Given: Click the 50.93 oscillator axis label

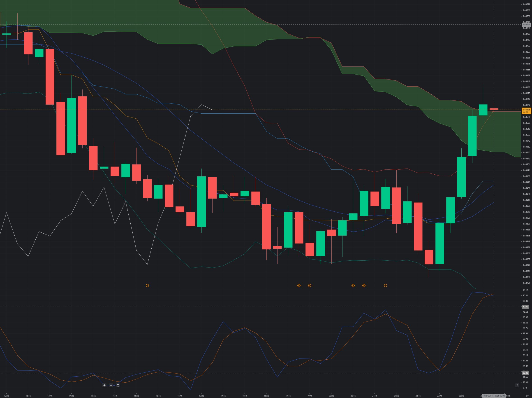Looking at the screenshot, I should (x=525, y=339).
